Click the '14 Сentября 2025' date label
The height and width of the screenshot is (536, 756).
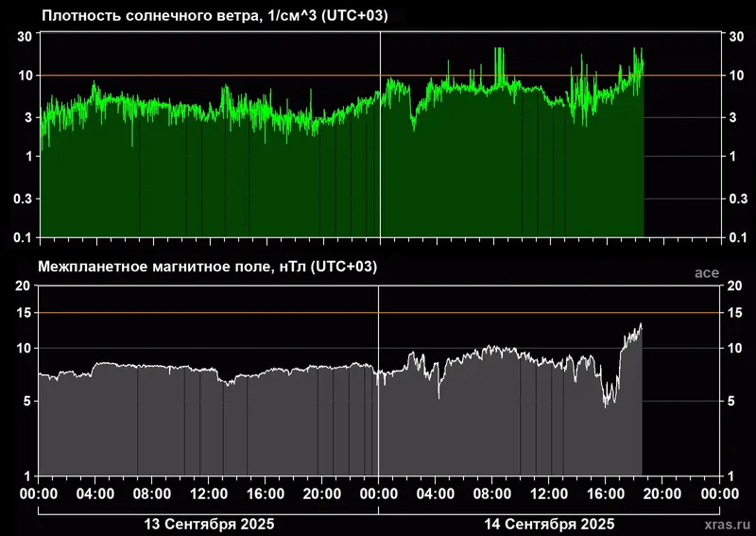point(550,524)
